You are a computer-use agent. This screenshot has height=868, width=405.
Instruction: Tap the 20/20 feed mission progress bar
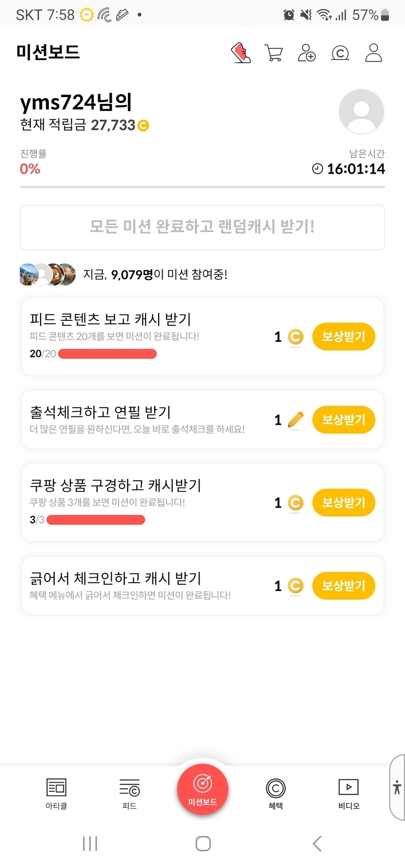107,354
